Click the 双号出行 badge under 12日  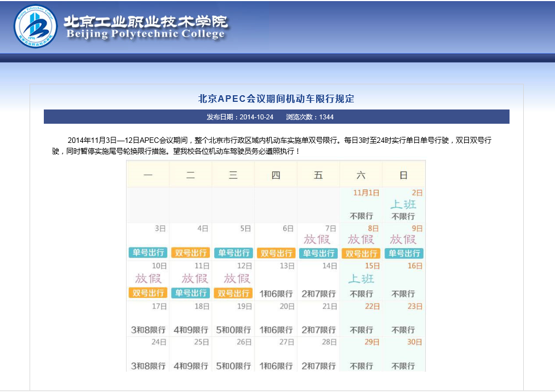[233, 293]
